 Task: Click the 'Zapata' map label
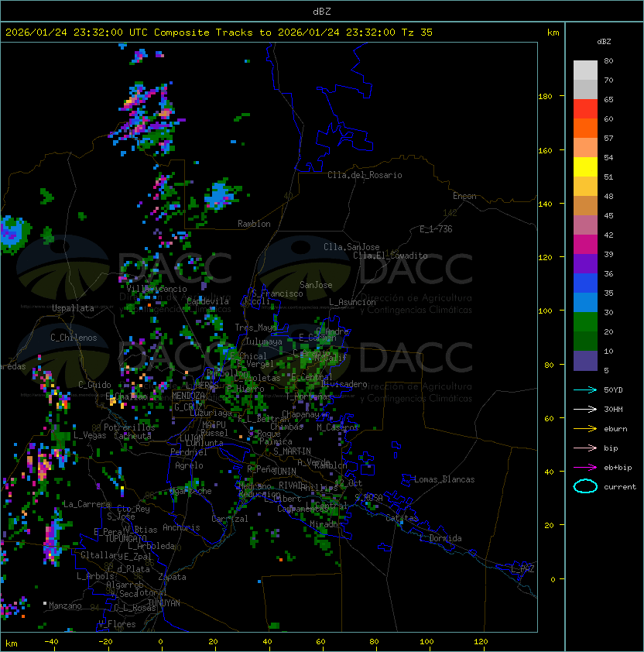pyautogui.click(x=172, y=577)
